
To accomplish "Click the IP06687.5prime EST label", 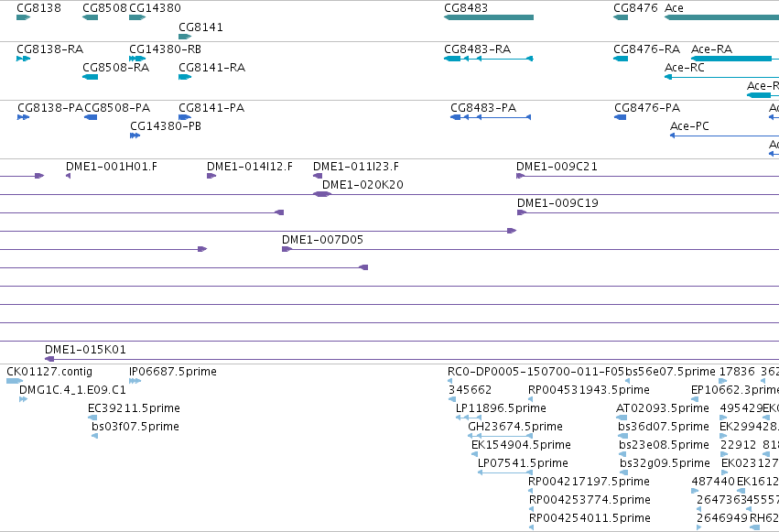I will 172,372.
